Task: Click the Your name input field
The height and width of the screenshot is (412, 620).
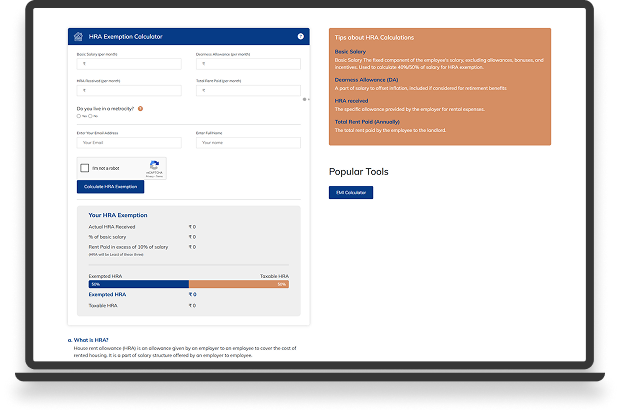Action: click(248, 143)
